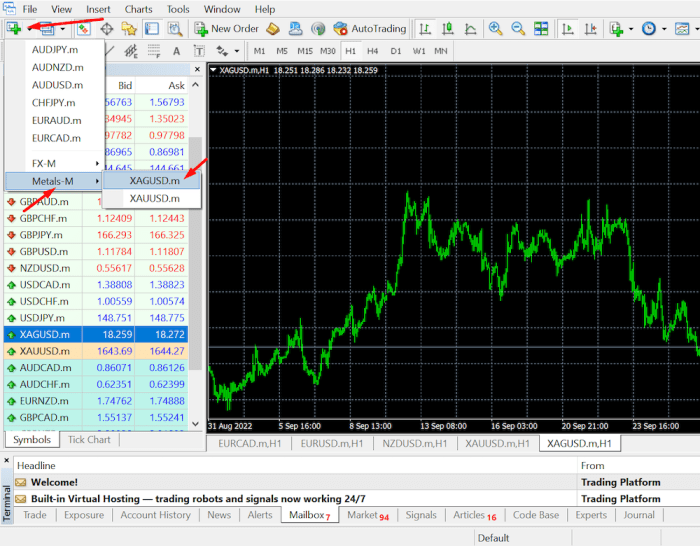Image resolution: width=700 pixels, height=546 pixels.
Task: Open the Market terminal tab
Action: pyautogui.click(x=368, y=515)
